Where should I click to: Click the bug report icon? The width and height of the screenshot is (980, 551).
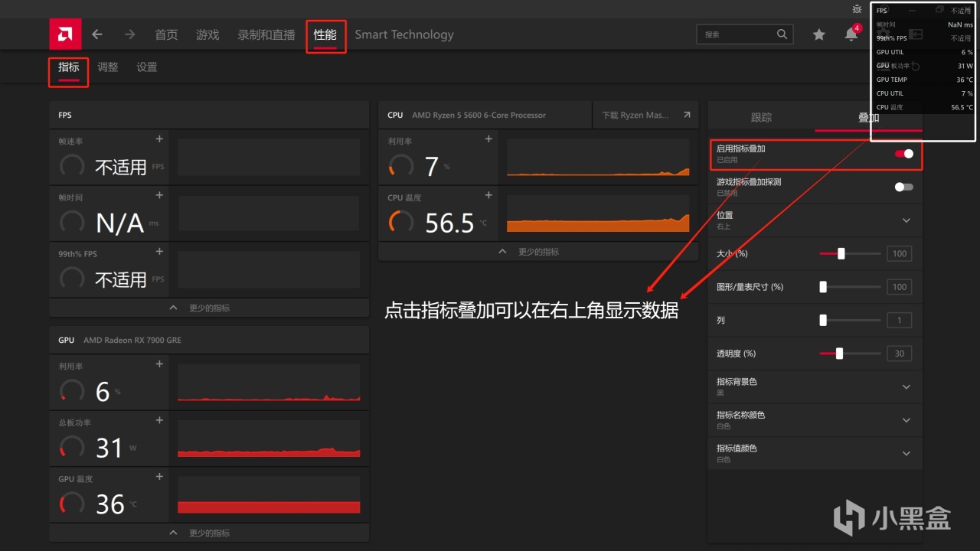point(857,9)
